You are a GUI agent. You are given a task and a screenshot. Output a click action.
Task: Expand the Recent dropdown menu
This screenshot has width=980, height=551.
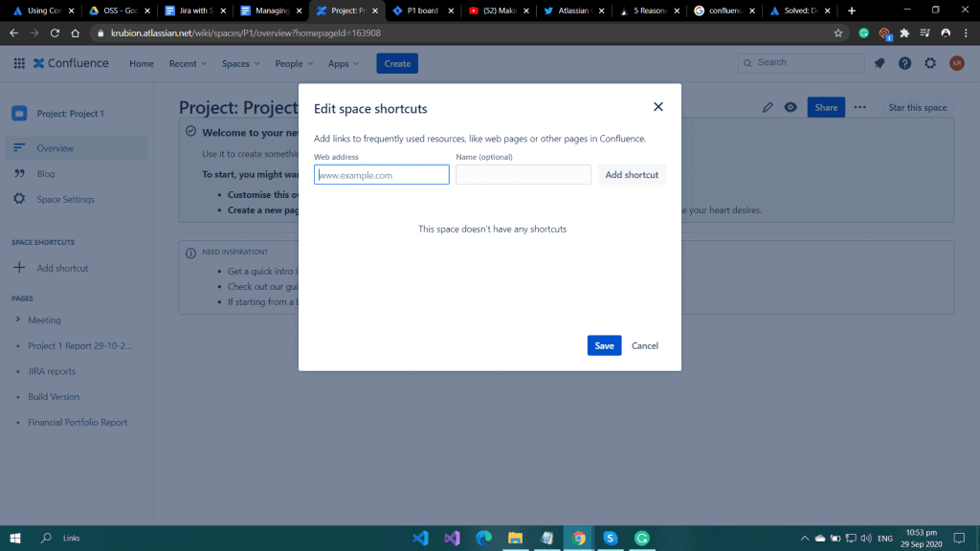tap(188, 64)
